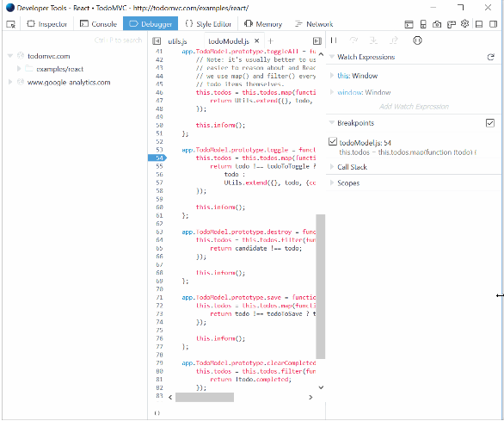
Task: Close the todoModel.js tab
Action: [x=257, y=40]
